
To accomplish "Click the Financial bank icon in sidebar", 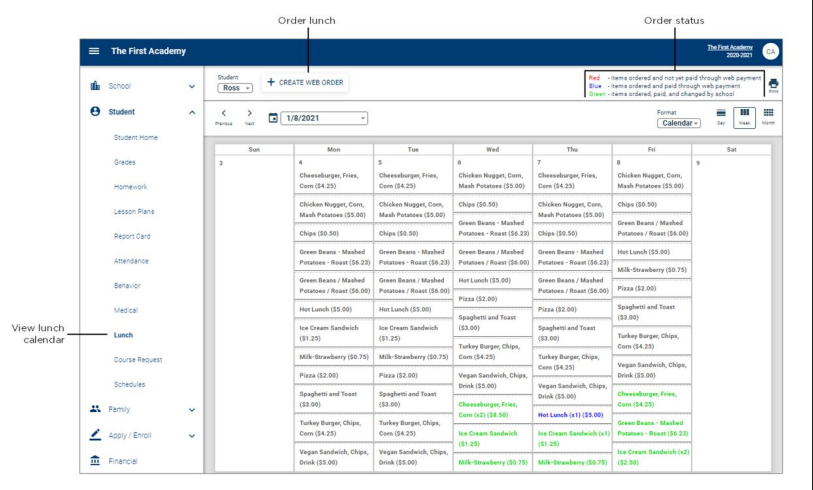I will [94, 461].
